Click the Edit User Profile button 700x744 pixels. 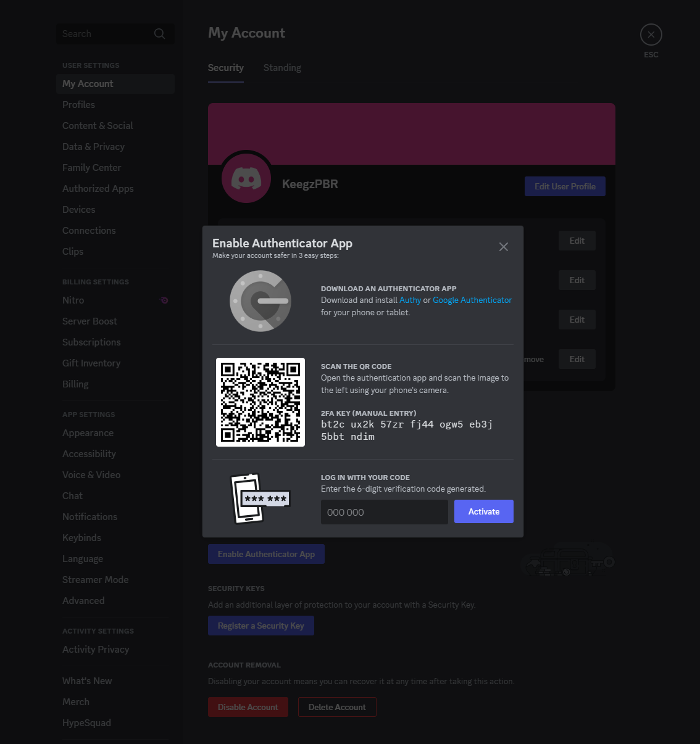click(565, 186)
